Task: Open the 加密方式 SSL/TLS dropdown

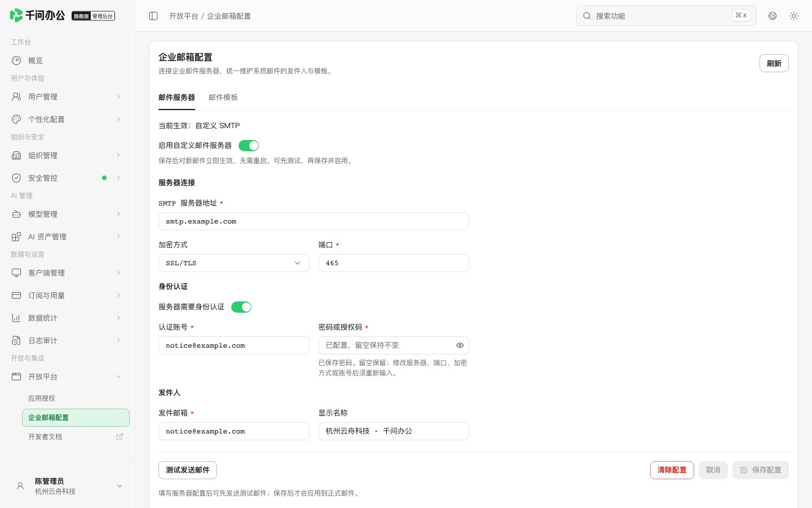Action: click(x=234, y=263)
